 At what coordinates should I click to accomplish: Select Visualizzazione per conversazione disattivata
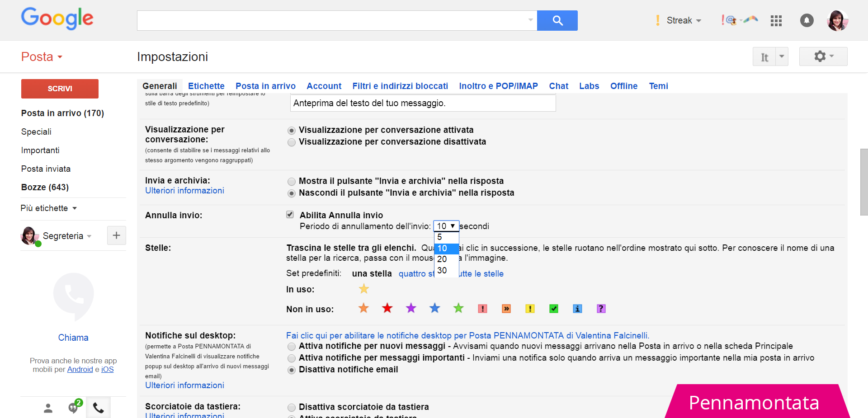(292, 142)
